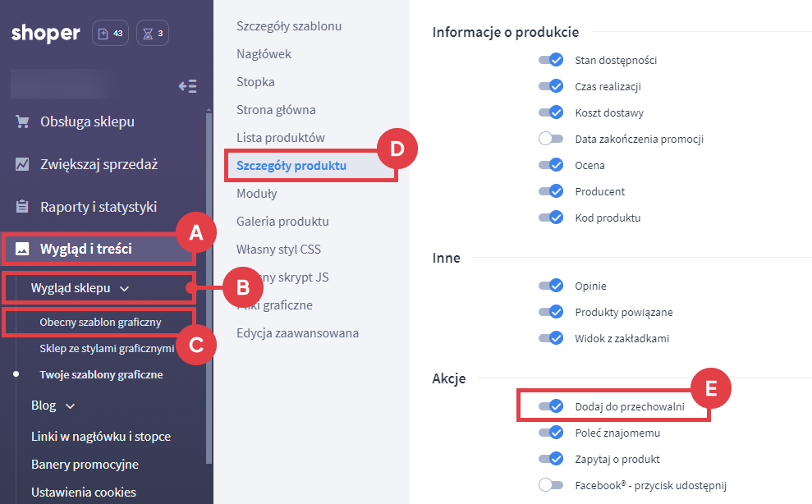Open the documents counter icon showing 43
This screenshot has height=504, width=812.
click(x=110, y=34)
